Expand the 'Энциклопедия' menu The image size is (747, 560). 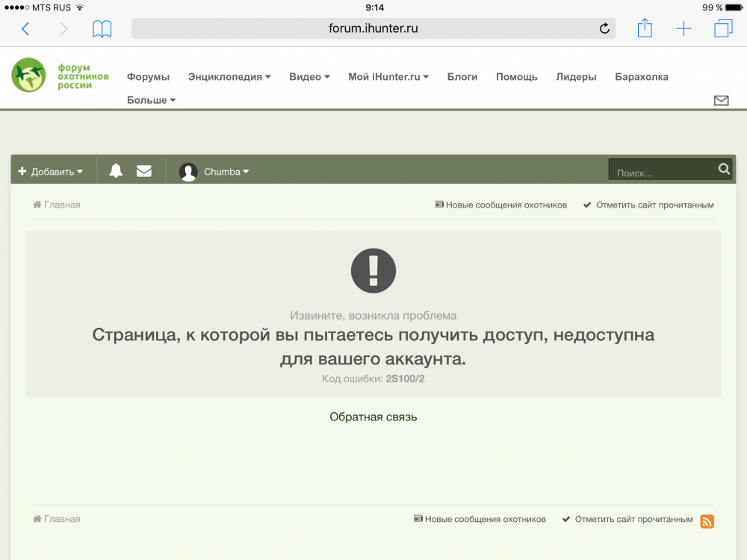pyautogui.click(x=229, y=77)
